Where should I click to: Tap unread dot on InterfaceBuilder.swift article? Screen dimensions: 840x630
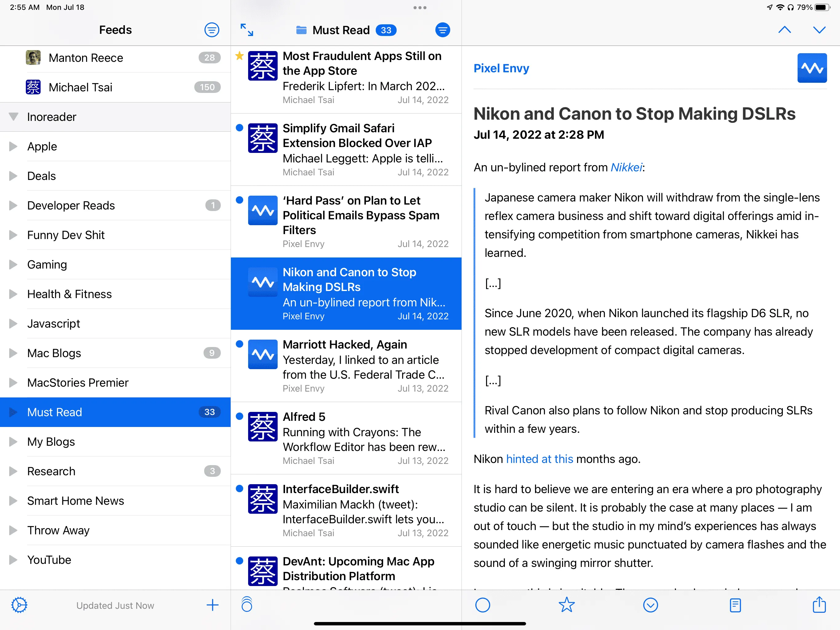[x=239, y=488]
